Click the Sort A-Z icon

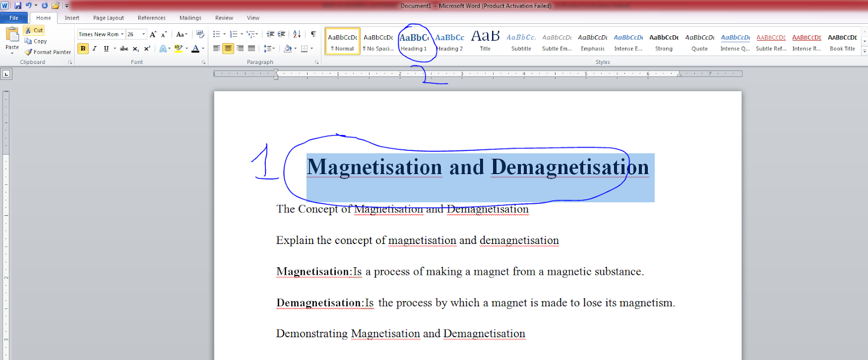(297, 34)
